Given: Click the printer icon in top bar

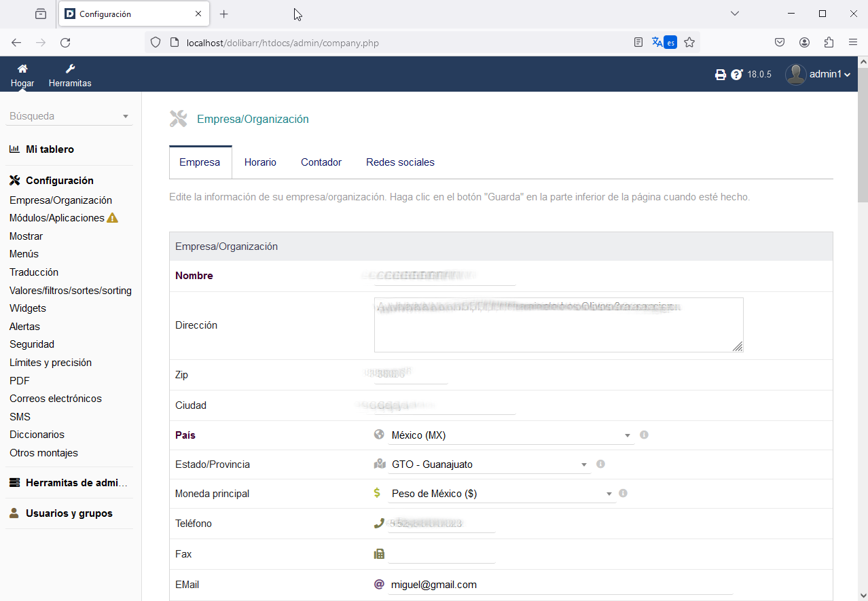Looking at the screenshot, I should tap(721, 75).
